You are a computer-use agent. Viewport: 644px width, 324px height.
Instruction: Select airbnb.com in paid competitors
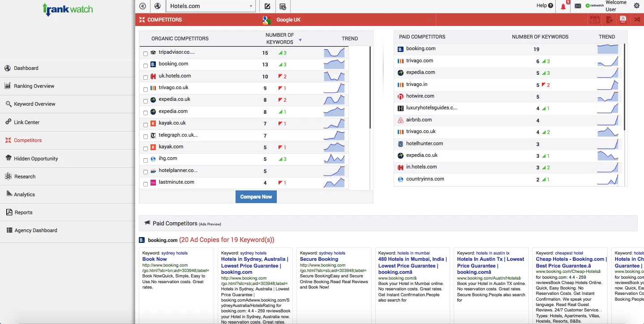pos(419,120)
